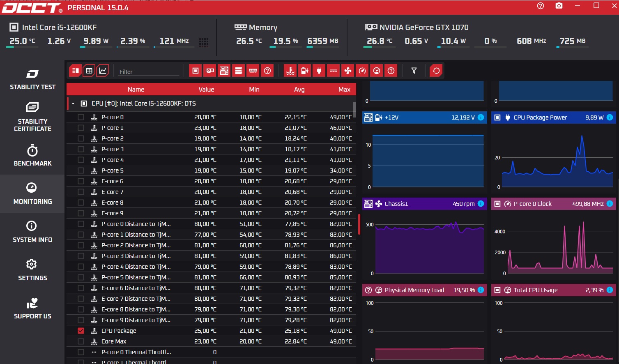The height and width of the screenshot is (364, 619).
Task: Switch to the split table-and-graph view
Action: click(x=75, y=71)
